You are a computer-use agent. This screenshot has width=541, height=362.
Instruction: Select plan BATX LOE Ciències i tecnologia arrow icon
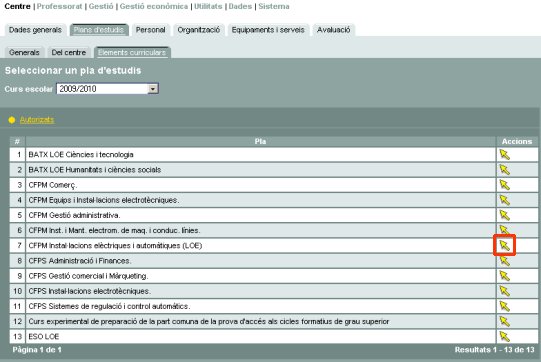coord(504,155)
